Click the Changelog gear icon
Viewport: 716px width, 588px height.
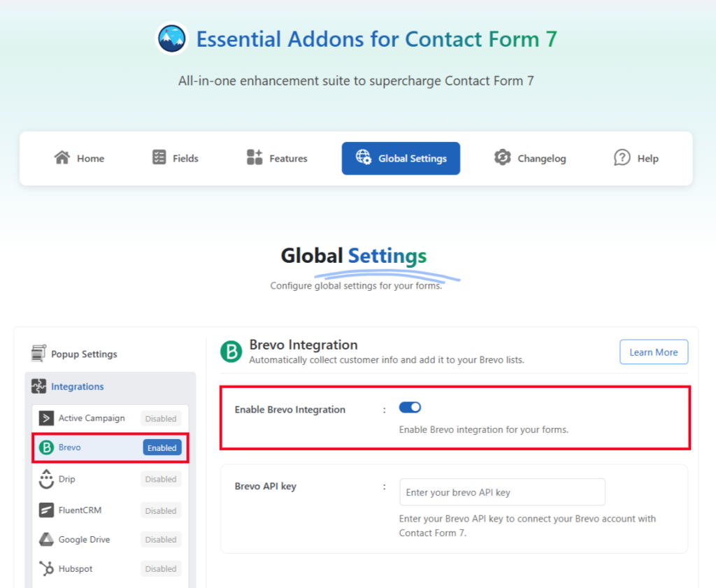pos(502,157)
